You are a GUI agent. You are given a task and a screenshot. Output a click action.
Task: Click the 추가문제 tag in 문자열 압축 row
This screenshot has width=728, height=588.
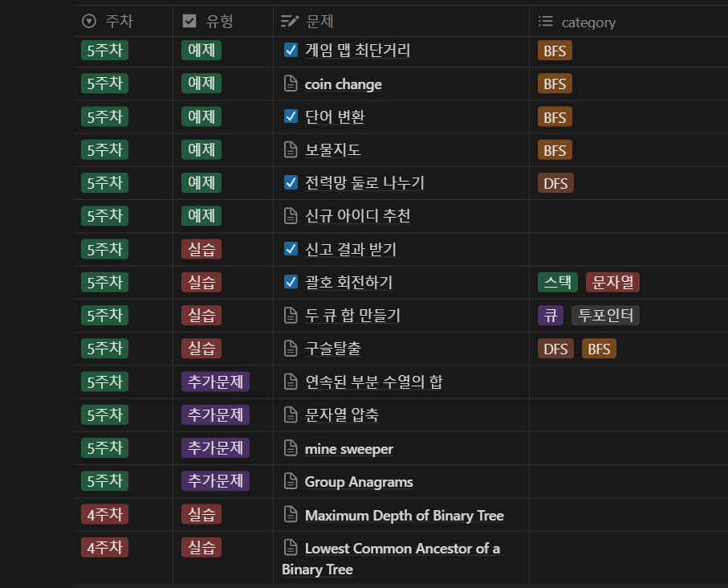tap(215, 414)
